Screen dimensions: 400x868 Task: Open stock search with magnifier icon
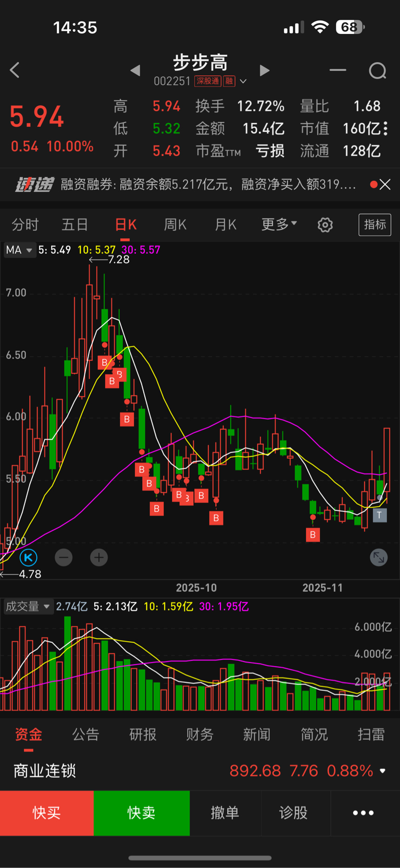point(378,70)
